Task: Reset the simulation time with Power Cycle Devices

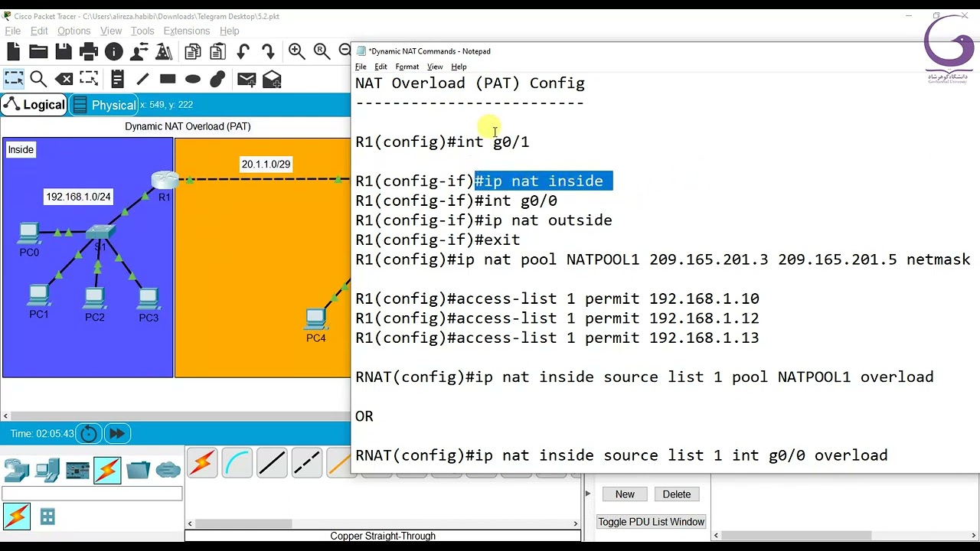Action: click(x=89, y=434)
